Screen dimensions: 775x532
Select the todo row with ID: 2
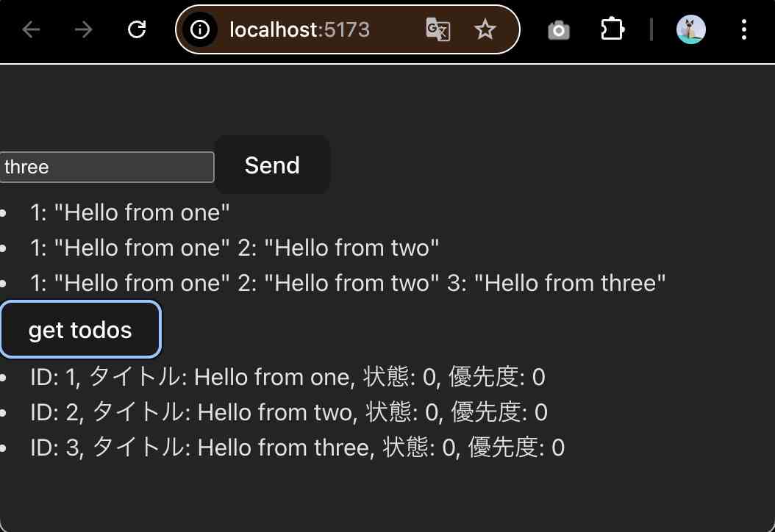pyautogui.click(x=289, y=412)
